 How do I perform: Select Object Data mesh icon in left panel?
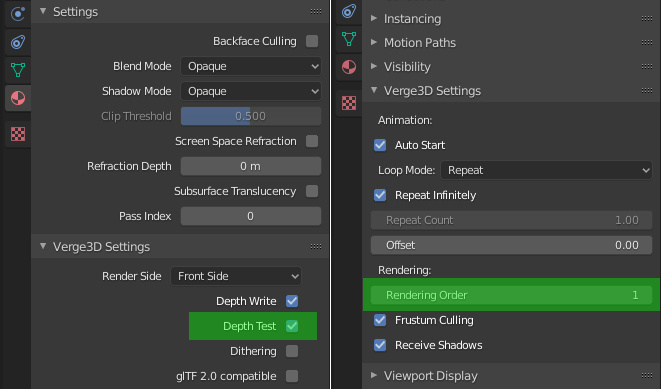tap(18, 70)
